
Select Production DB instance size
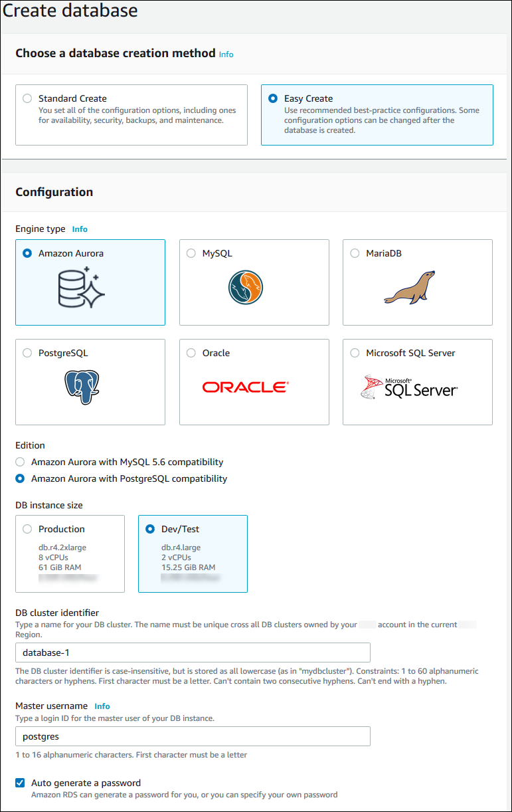point(27,529)
